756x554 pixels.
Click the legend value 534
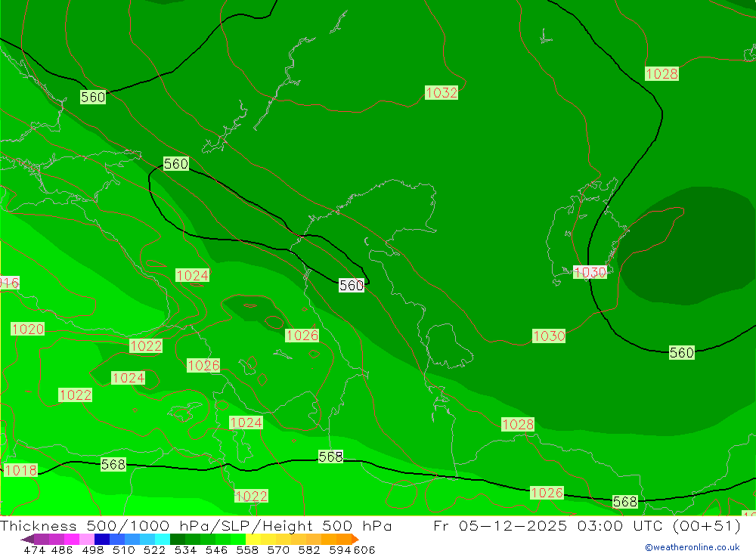[x=185, y=550]
